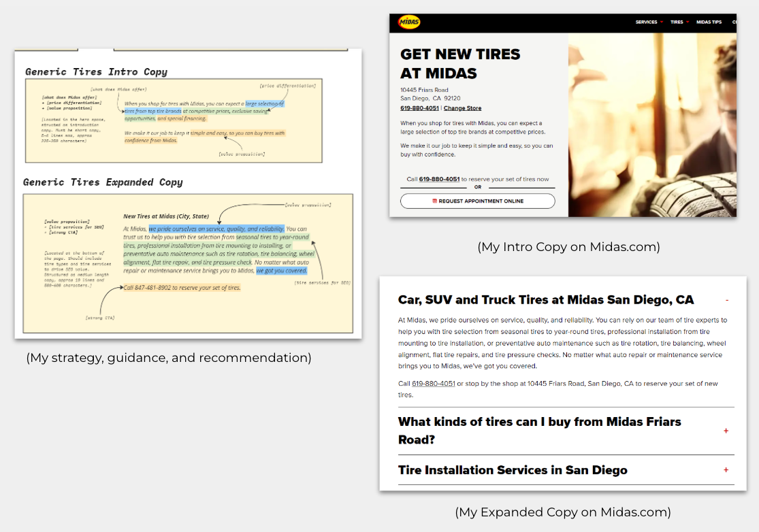Image resolution: width=759 pixels, height=532 pixels.
Task: Click 'Generic Tires Expanded Copy' heading
Action: coord(103,182)
